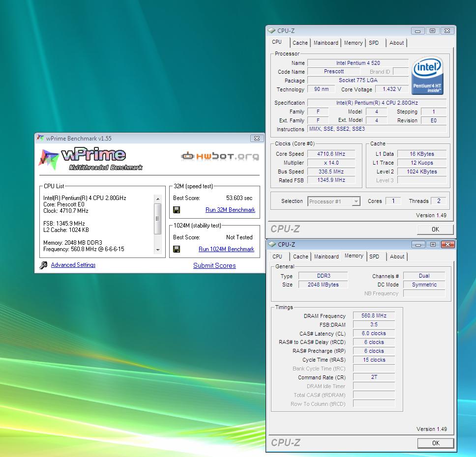
Task: Click the CPU List scrollbar thumb
Action: point(158,219)
